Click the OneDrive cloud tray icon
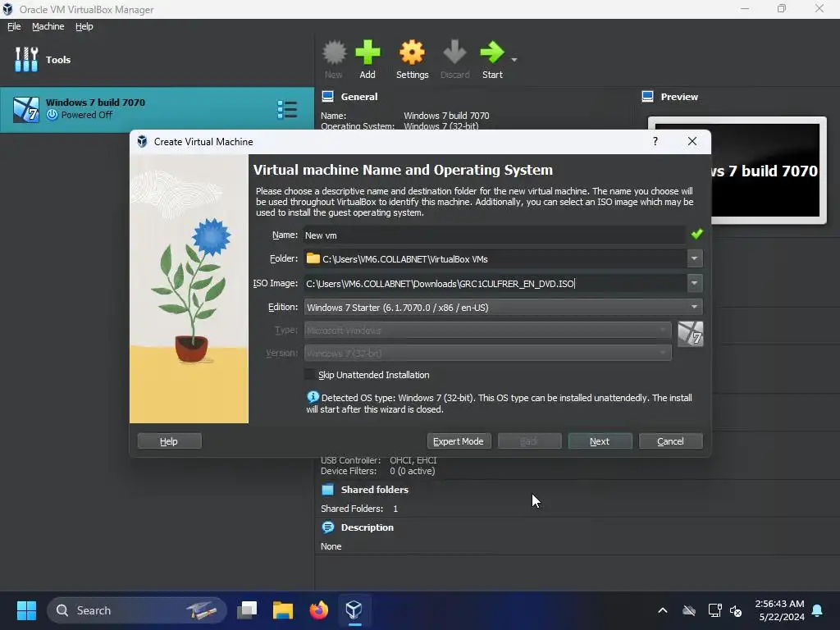The width and height of the screenshot is (840, 630). 689,610
